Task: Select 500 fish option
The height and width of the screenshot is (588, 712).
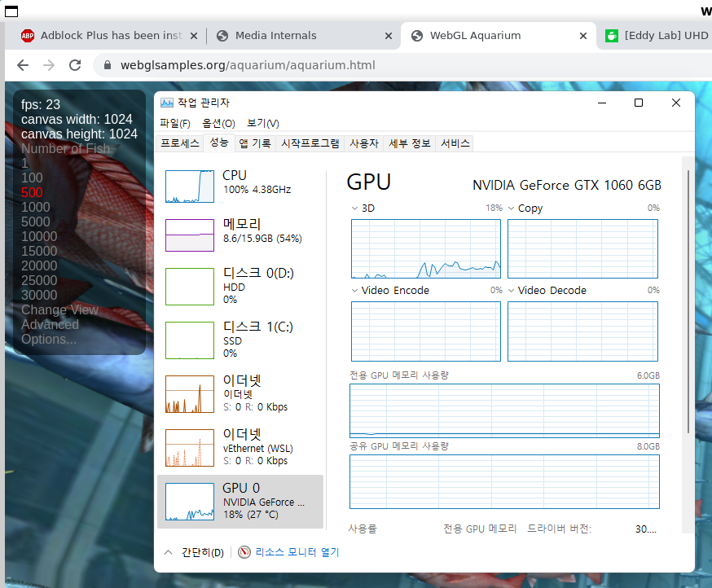Action: [x=32, y=192]
